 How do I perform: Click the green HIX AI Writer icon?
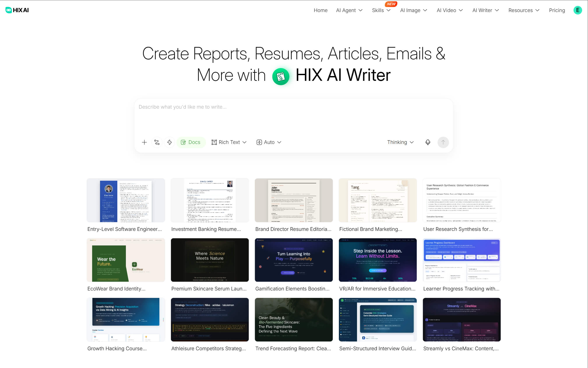281,76
